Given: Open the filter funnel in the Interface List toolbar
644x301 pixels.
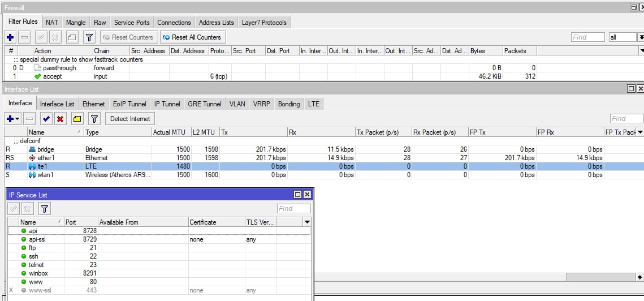Looking at the screenshot, I should tap(94, 119).
